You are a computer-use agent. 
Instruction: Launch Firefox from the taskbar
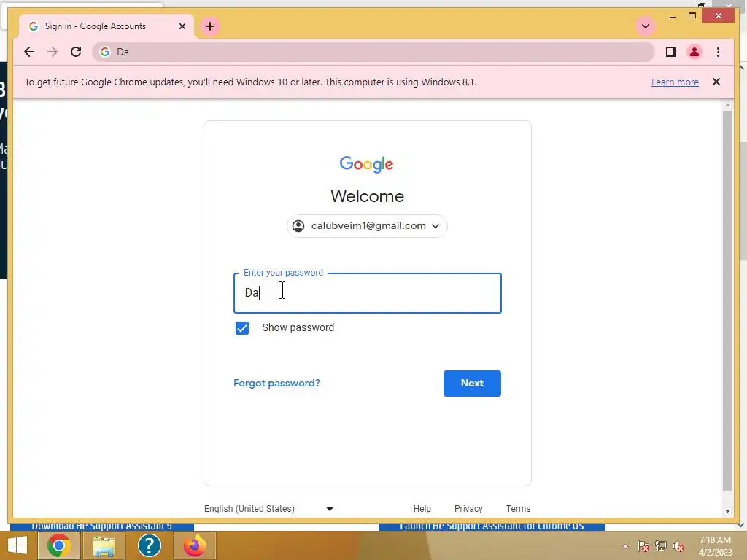click(194, 545)
